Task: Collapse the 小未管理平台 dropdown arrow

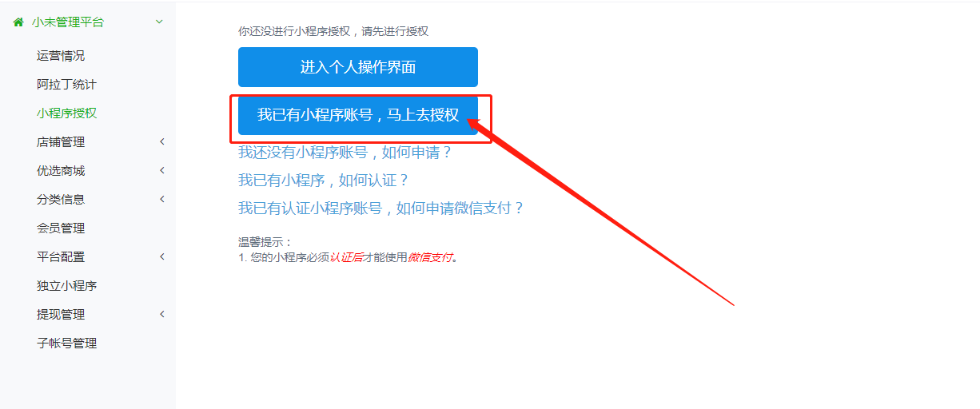Action: click(159, 22)
